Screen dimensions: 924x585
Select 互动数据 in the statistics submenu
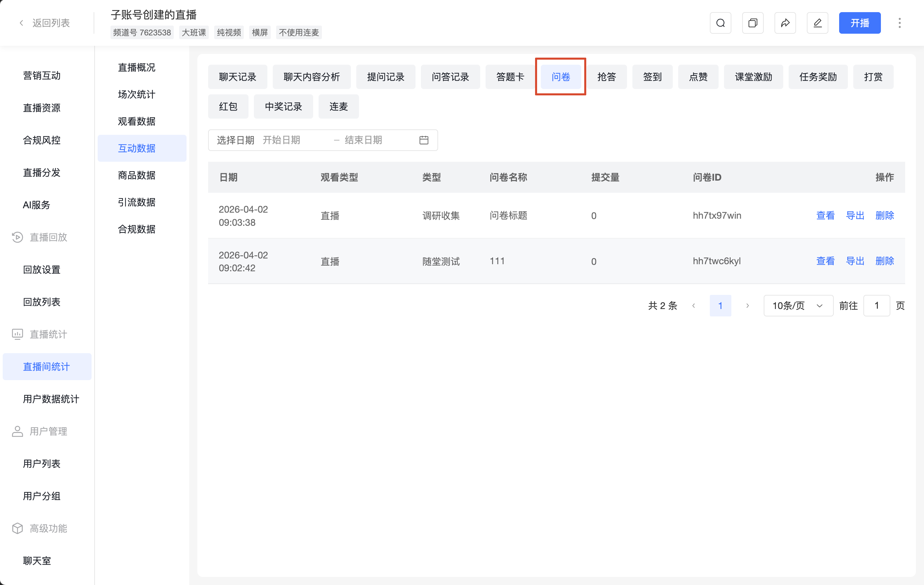pyautogui.click(x=142, y=148)
